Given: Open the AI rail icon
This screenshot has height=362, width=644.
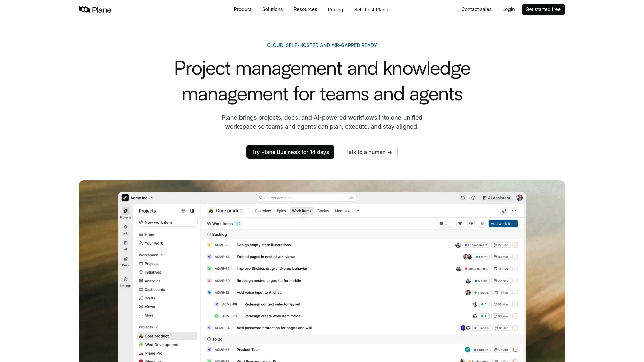Looking at the screenshot, I should pyautogui.click(x=126, y=243).
